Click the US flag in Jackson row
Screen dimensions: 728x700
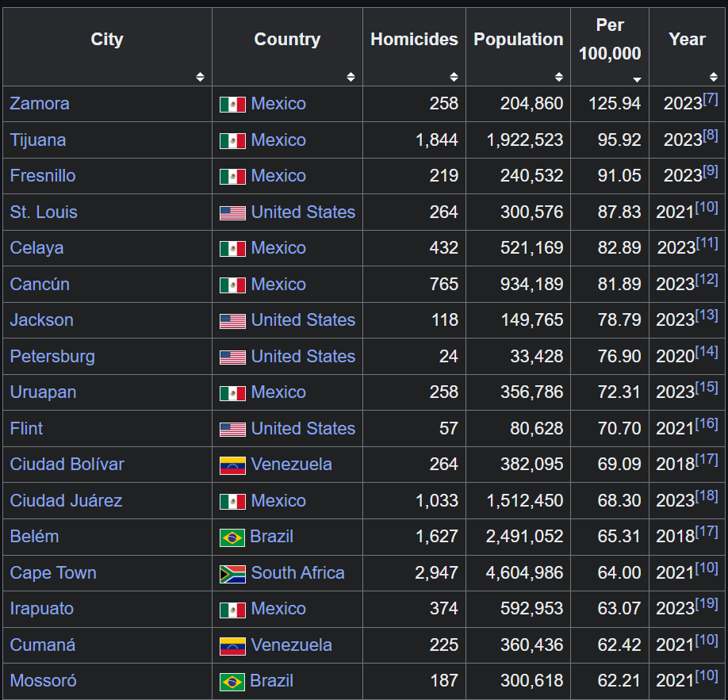click(232, 321)
